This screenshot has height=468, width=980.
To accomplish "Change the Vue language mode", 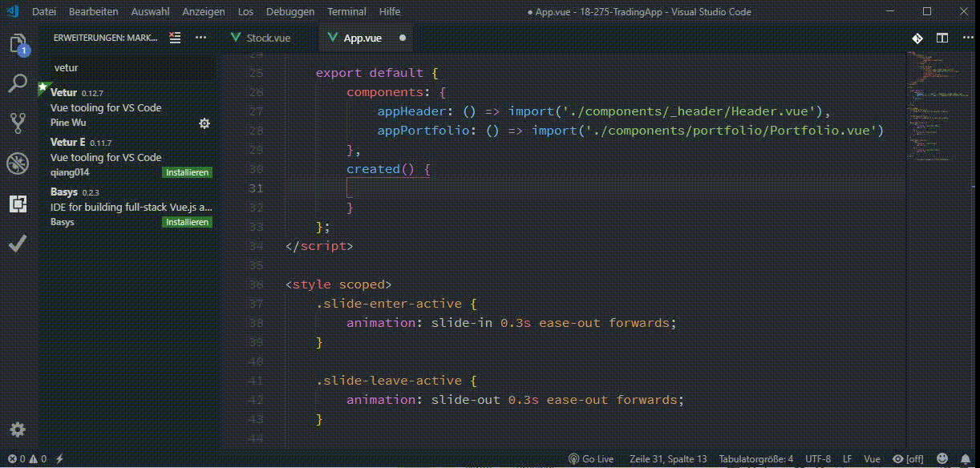I will pyautogui.click(x=873, y=459).
